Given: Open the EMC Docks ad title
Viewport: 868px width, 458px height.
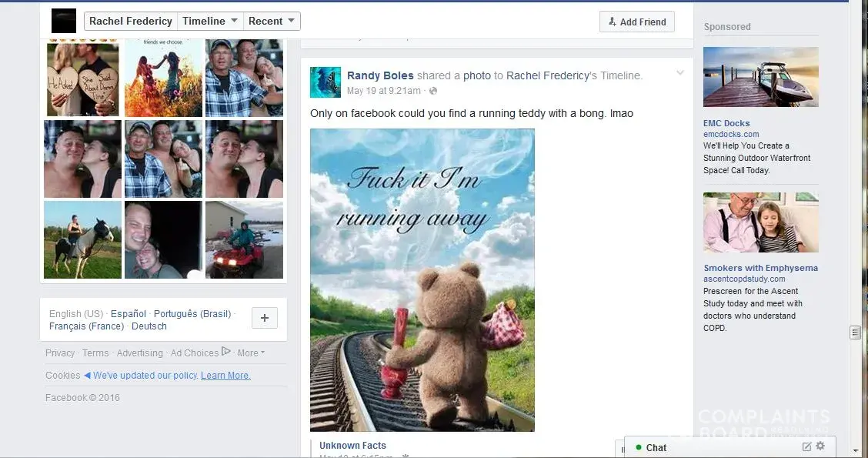Looking at the screenshot, I should pyautogui.click(x=726, y=123).
